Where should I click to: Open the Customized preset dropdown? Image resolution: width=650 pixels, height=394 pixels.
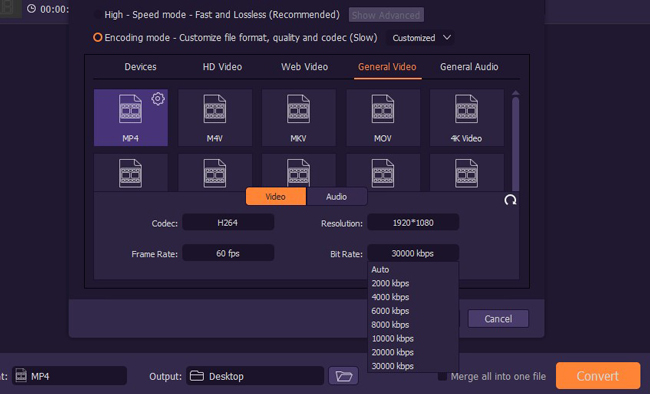click(420, 38)
